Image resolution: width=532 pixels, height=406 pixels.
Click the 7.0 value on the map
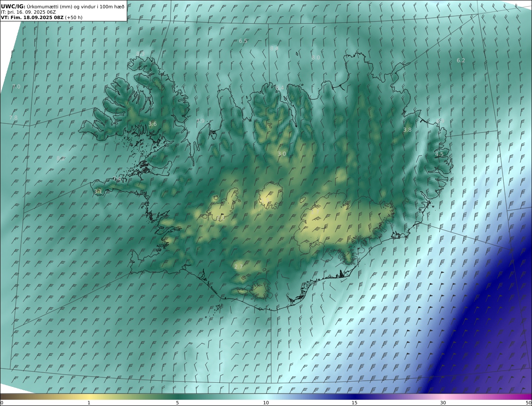[x=16, y=86]
